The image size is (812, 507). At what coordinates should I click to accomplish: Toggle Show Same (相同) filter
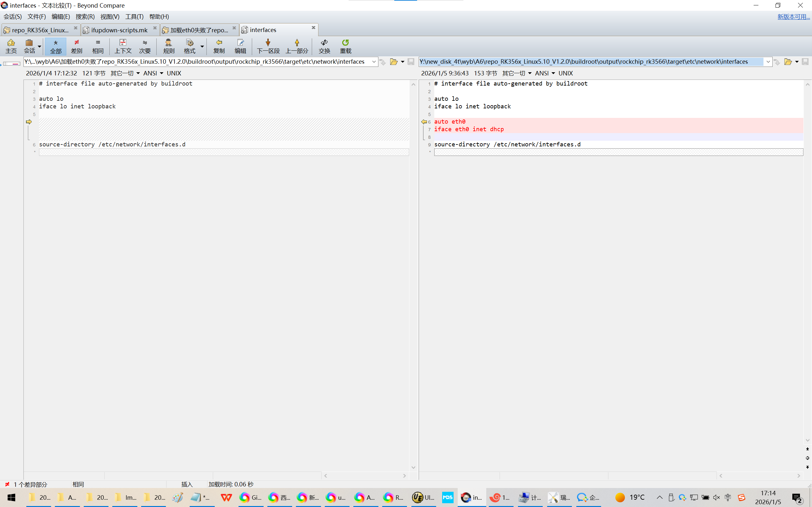click(98, 46)
